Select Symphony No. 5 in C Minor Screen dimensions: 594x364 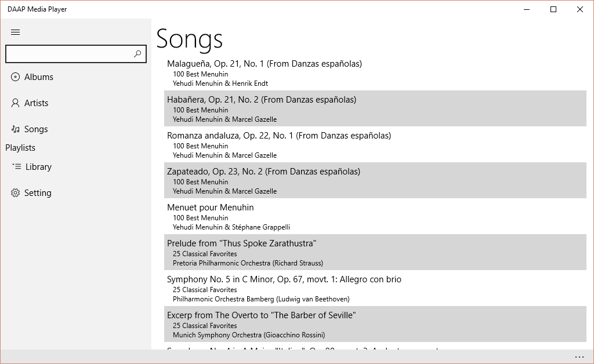284,279
